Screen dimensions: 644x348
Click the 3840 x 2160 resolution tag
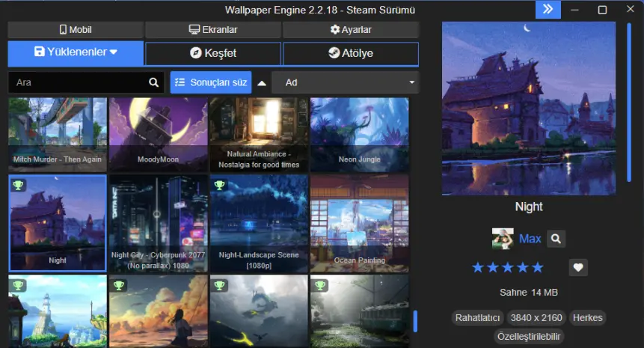(x=536, y=317)
